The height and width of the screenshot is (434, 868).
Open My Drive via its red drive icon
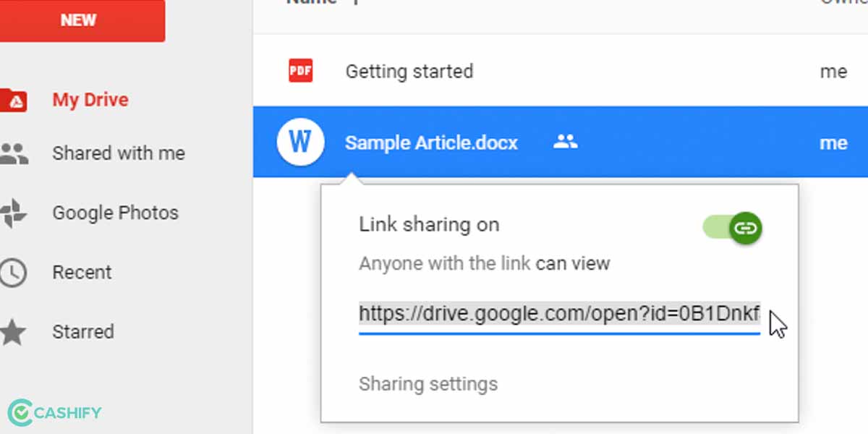point(14,100)
